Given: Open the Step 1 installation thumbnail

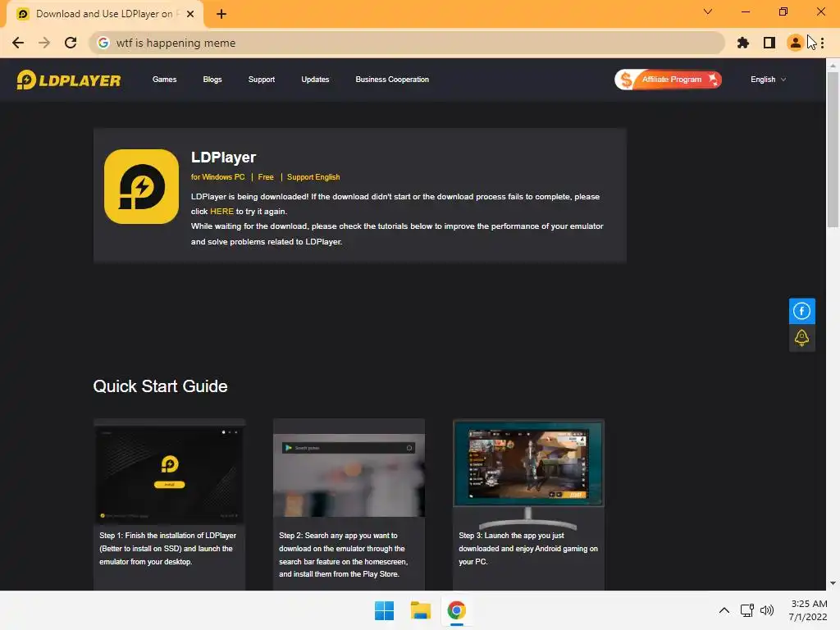Looking at the screenshot, I should point(169,472).
